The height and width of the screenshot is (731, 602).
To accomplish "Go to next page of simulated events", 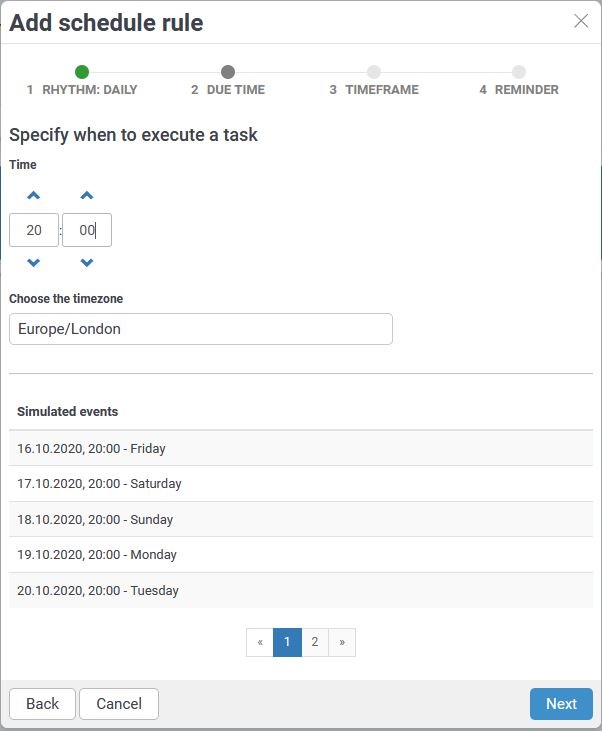I will pyautogui.click(x=342, y=642).
